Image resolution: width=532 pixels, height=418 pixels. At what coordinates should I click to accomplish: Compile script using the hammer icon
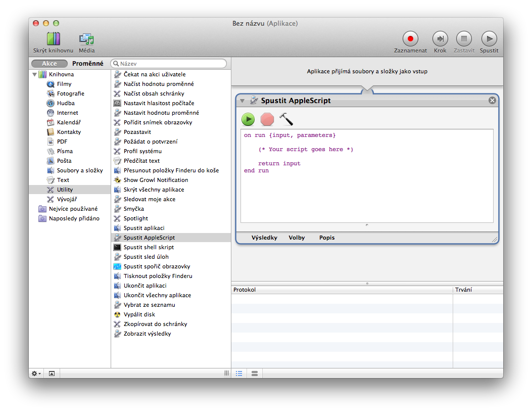286,119
